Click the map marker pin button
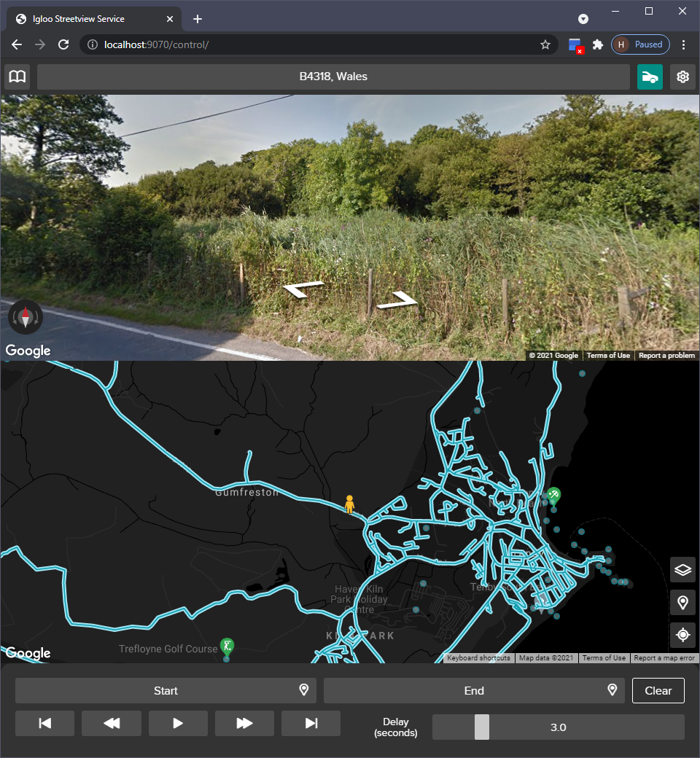Viewport: 700px width, 758px height. (x=682, y=603)
